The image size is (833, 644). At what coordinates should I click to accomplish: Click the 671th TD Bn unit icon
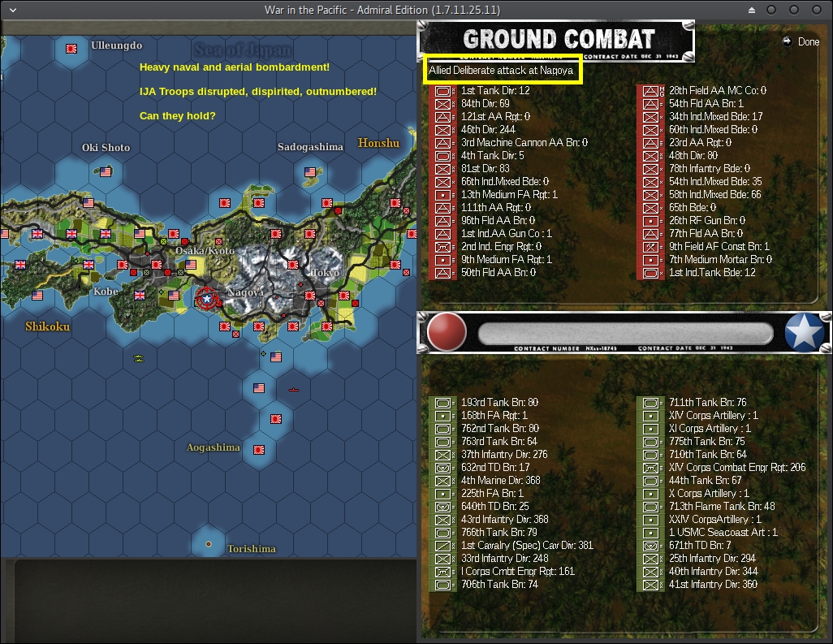click(x=650, y=547)
